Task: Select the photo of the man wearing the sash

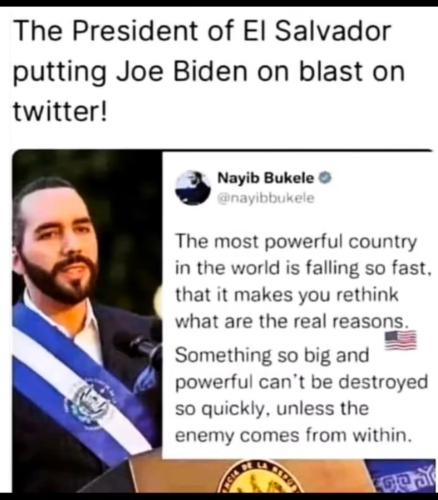Action: tap(87, 322)
